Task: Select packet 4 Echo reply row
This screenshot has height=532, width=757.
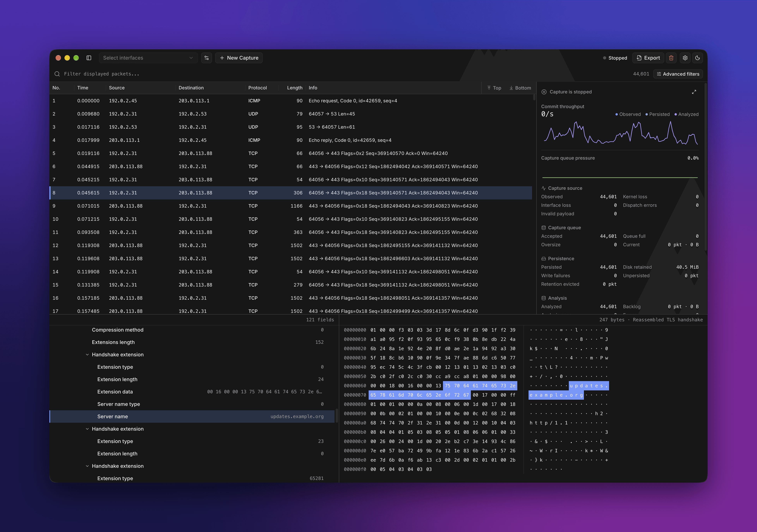Action: (290, 140)
